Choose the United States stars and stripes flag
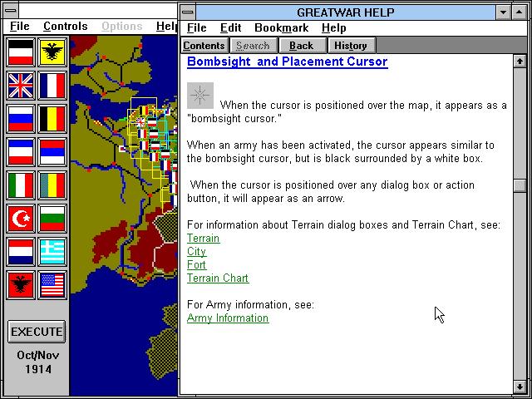The width and height of the screenshot is (532, 399). point(52,285)
